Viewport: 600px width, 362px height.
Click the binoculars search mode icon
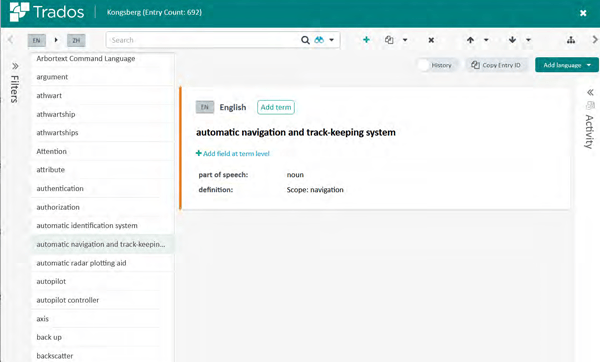coord(319,40)
